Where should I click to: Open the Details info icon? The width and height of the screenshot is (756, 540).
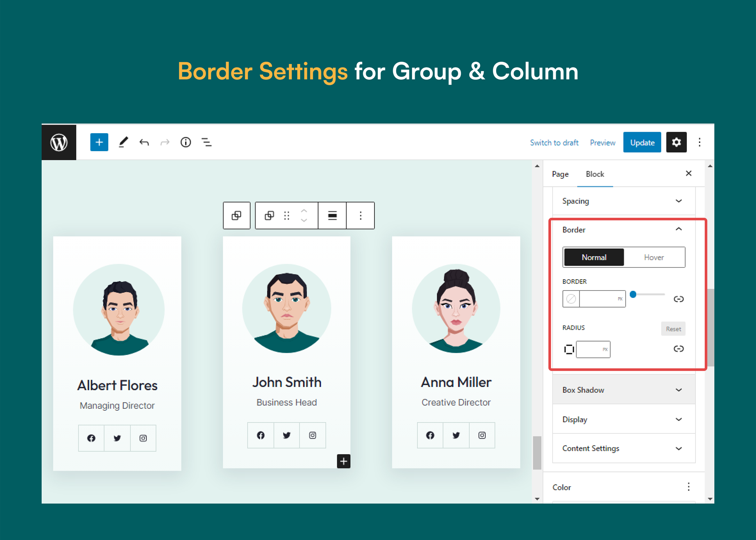(186, 143)
